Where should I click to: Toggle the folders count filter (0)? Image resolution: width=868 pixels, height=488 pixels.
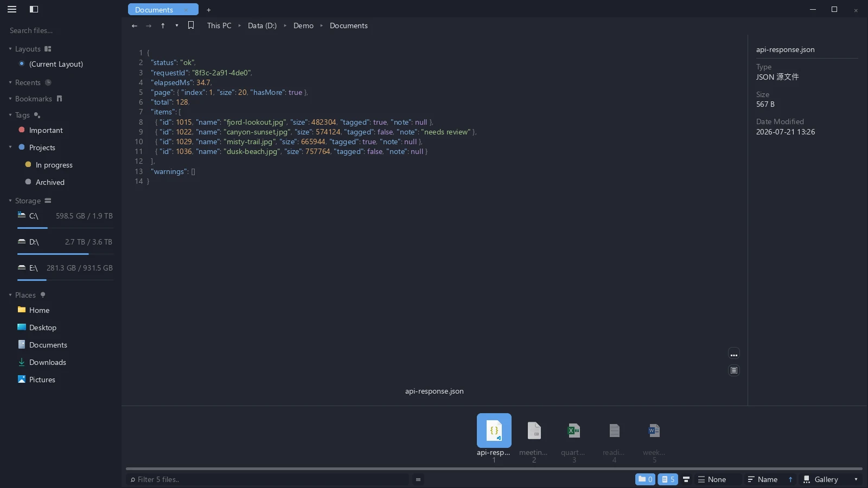[x=645, y=479]
